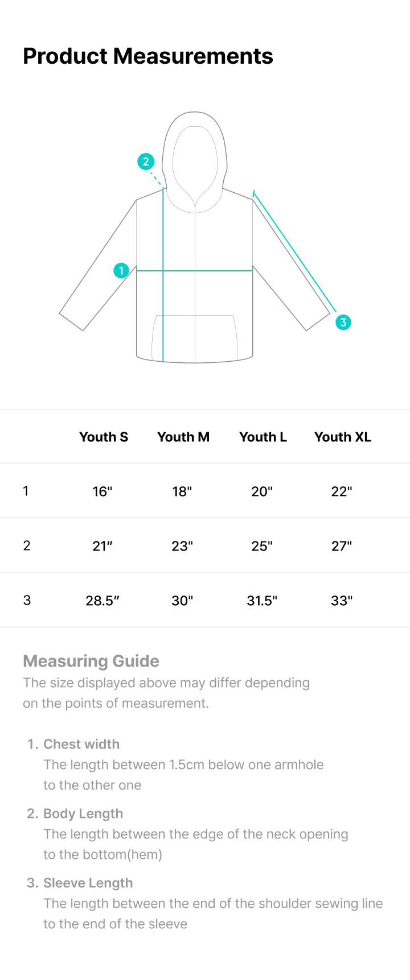Screen dimensions: 410x980
Task: Click the 16" chest value for Youth S
Action: (102, 491)
